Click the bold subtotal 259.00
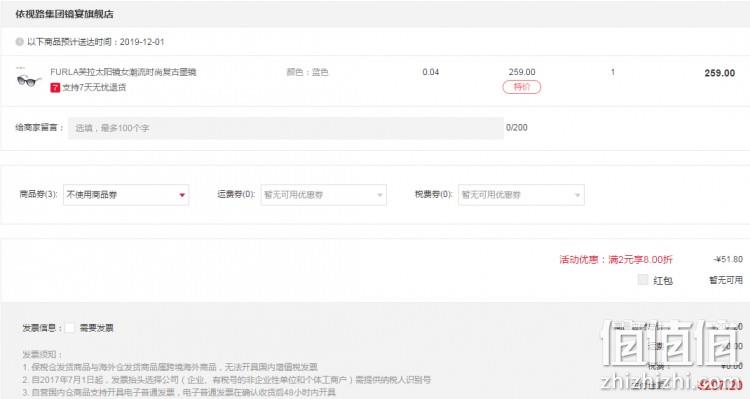This screenshot has width=750, height=399. [719, 73]
